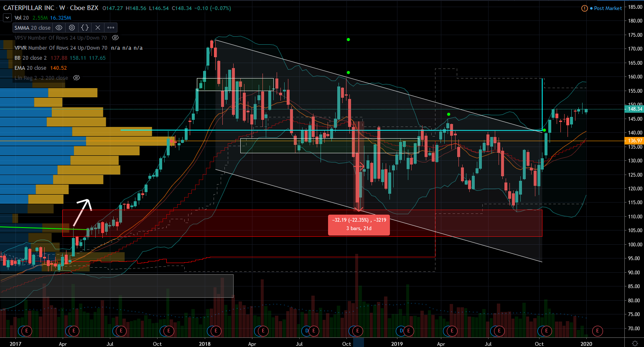Click the Cboe BZX exchange label
Viewport: 644px width, 347px height.
(84, 8)
